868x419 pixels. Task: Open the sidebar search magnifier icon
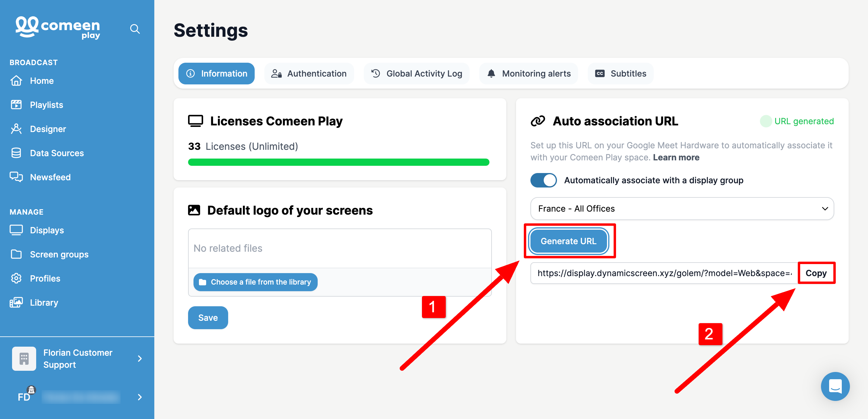pos(135,29)
